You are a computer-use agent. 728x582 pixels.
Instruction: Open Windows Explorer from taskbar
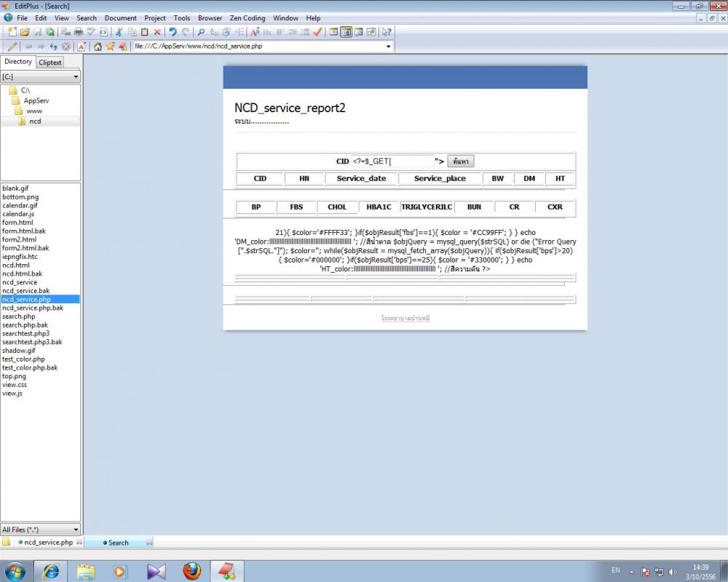(85, 571)
